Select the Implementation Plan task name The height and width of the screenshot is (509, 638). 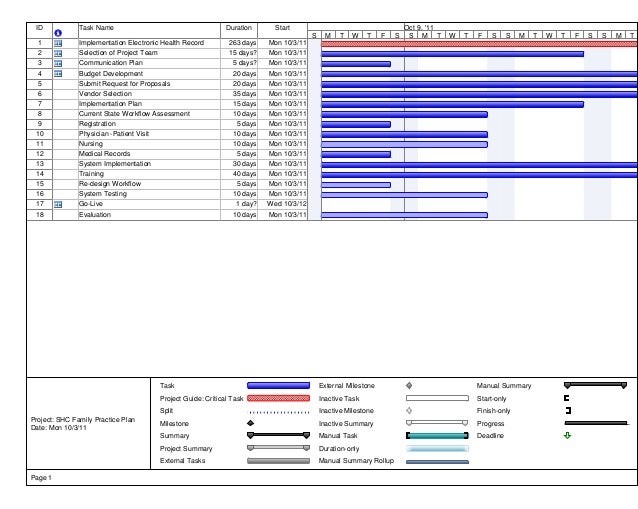tap(110, 104)
